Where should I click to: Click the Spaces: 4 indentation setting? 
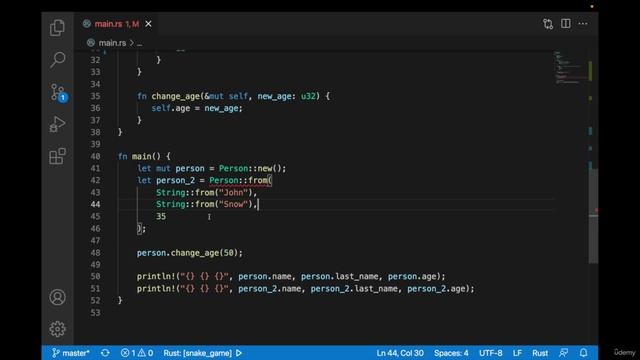pos(451,353)
